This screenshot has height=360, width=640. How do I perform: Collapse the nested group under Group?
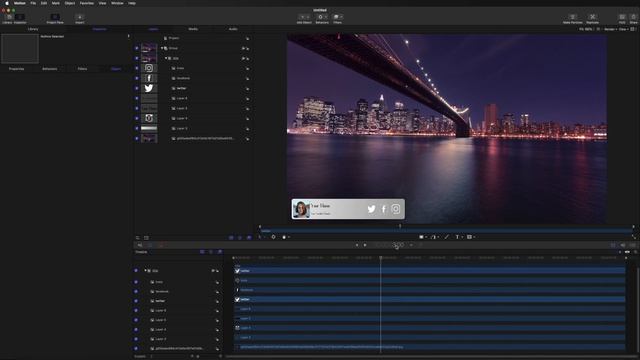coord(166,58)
